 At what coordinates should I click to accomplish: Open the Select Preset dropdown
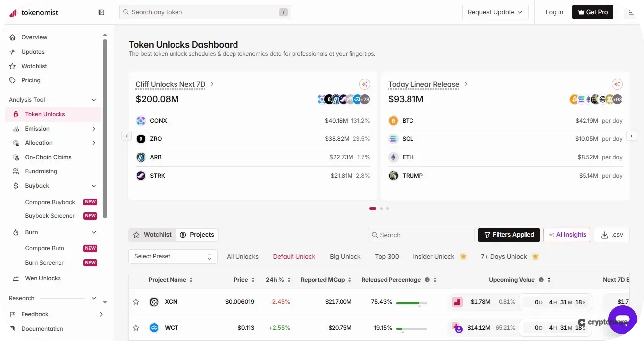point(173,256)
